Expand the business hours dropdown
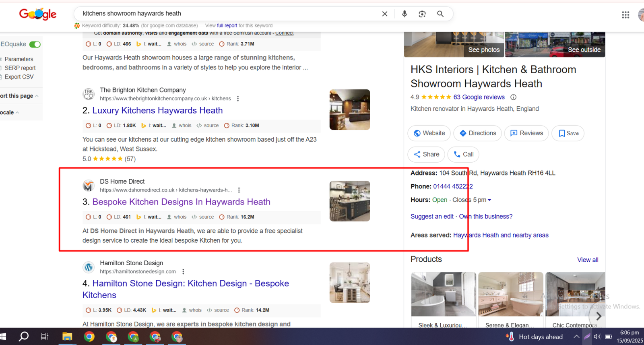The width and height of the screenshot is (644, 345). coord(489,200)
